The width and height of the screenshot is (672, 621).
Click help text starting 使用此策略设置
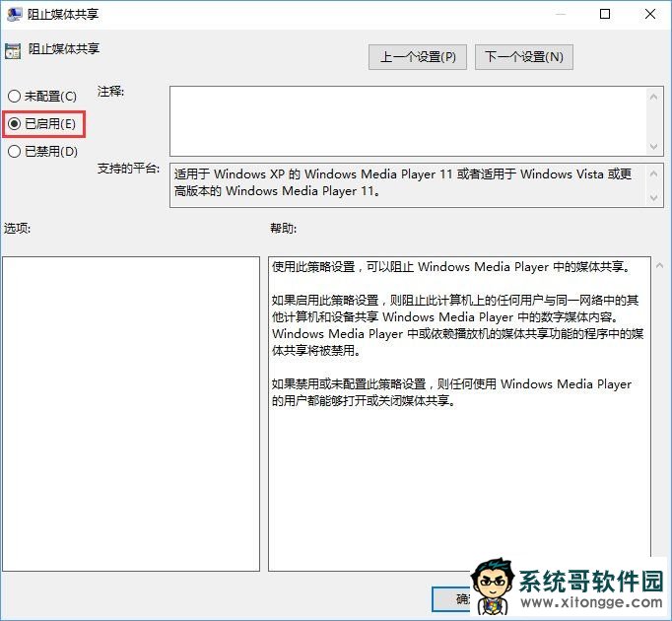click(452, 267)
